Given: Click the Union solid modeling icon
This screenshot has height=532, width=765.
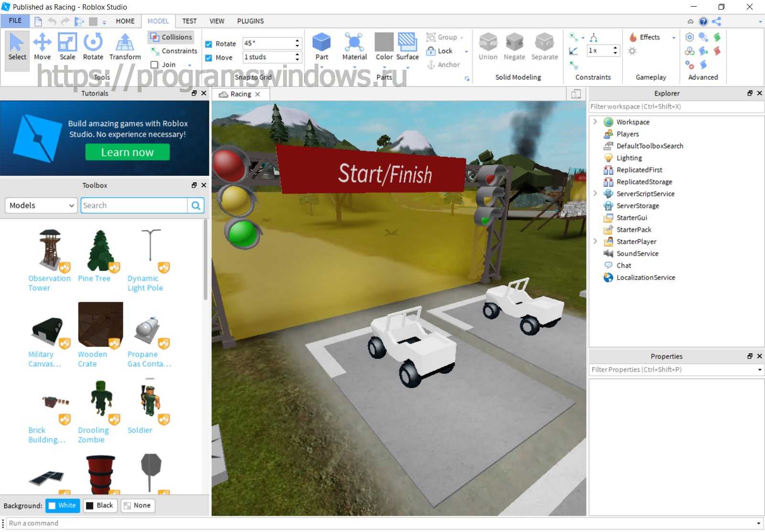Looking at the screenshot, I should 488,47.
